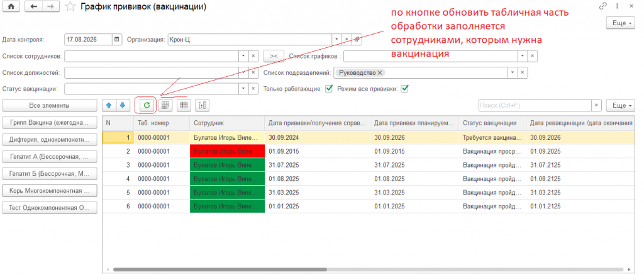The width and height of the screenshot is (644, 279).
Task: Select Вакцинация проср status cell
Action: point(492,151)
